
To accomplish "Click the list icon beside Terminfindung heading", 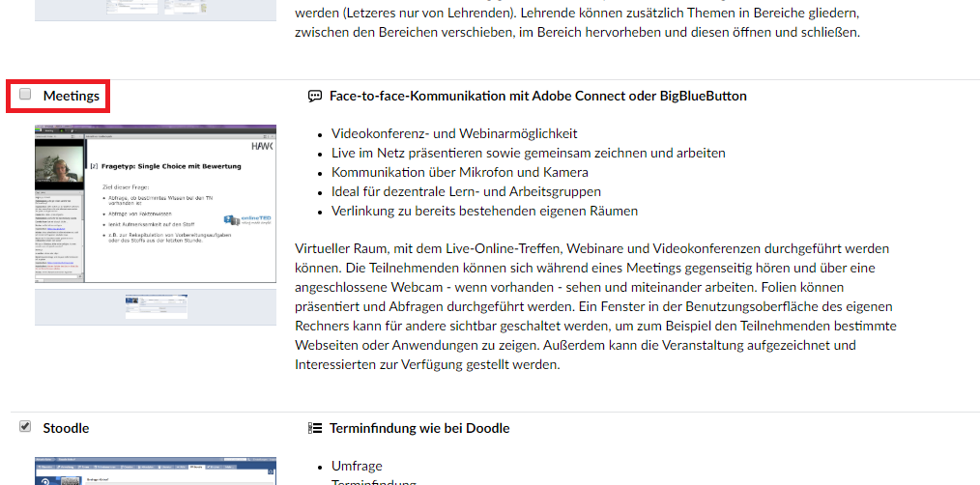I will click(x=315, y=428).
